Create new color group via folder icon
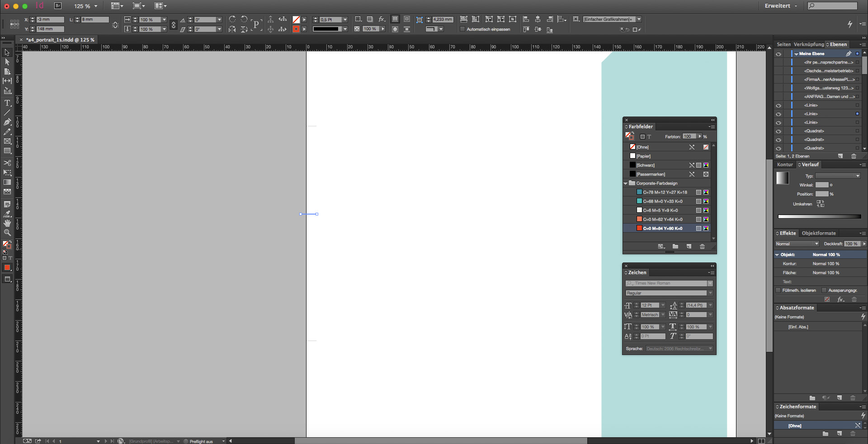868x444 pixels. (x=675, y=246)
